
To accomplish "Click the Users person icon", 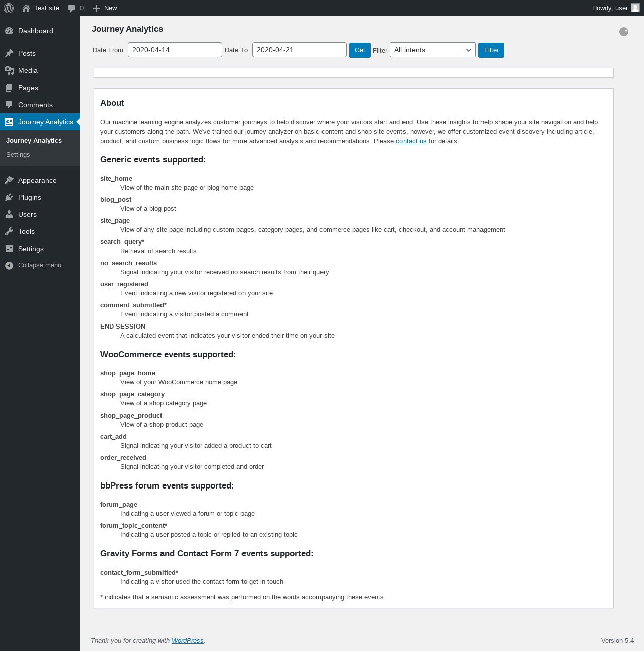I will point(9,214).
